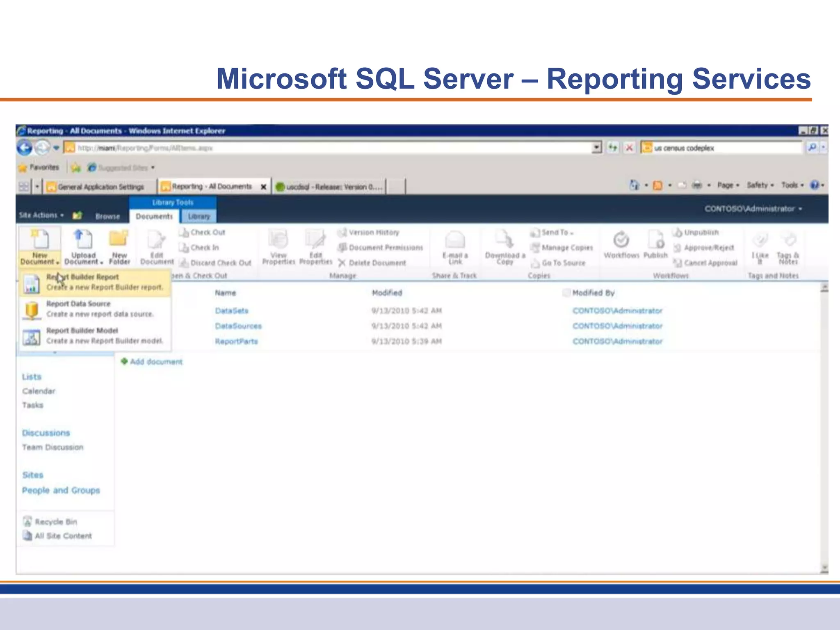Click Cancel Approval

705,263
